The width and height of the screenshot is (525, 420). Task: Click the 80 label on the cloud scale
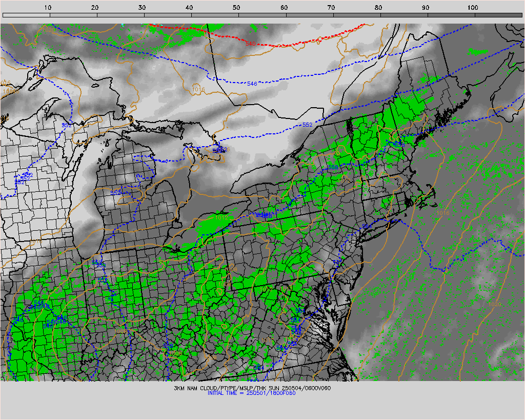tap(378, 7)
